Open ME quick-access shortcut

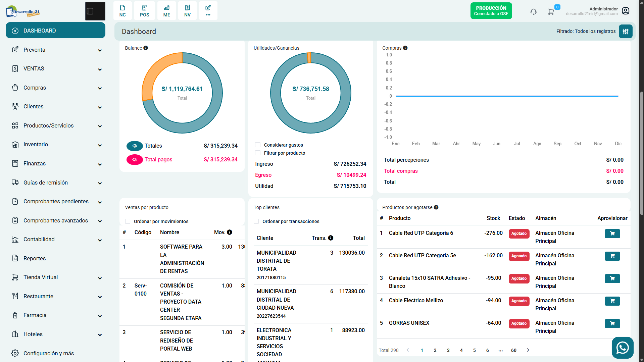pos(167,11)
